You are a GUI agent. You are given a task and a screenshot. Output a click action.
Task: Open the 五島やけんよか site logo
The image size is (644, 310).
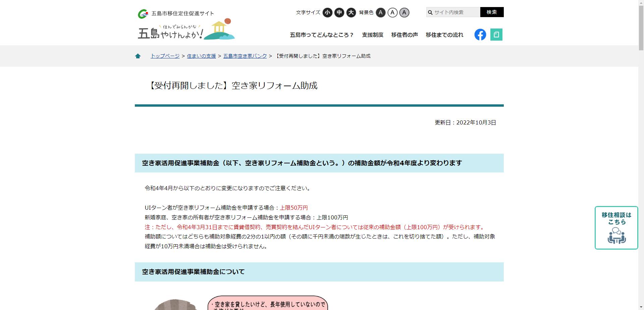[x=186, y=29]
